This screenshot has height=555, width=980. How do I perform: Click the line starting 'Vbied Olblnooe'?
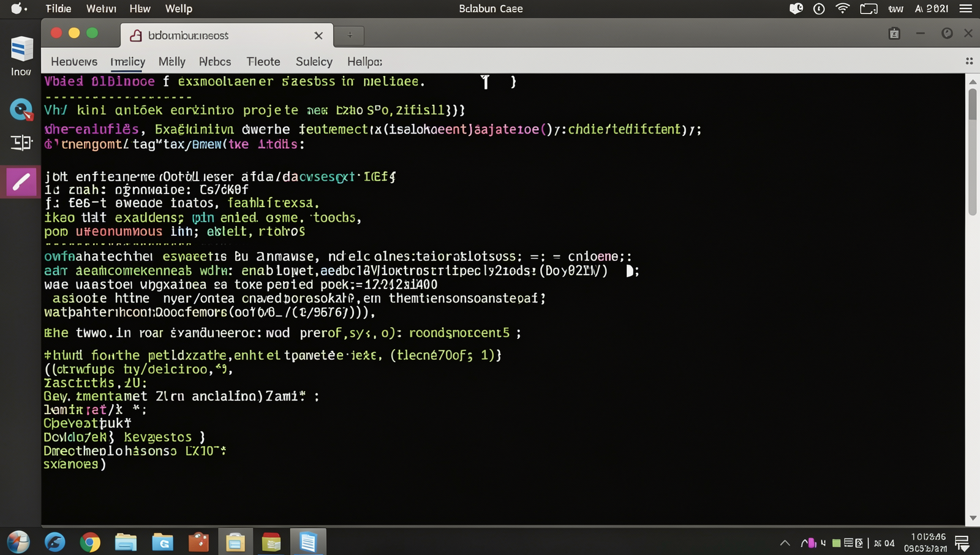pyautogui.click(x=235, y=81)
